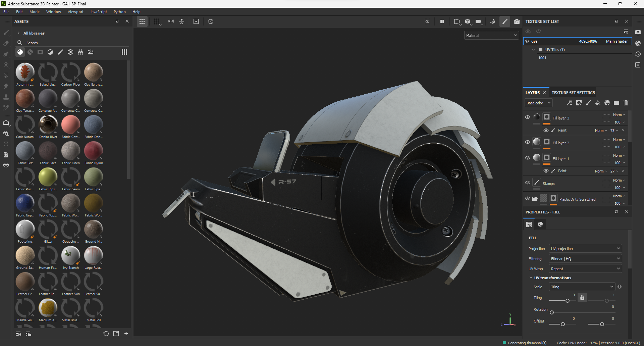Screen dimensions: 644x346
Task: Select the Paint brush tool in left toolbar
Action: pyautogui.click(x=6, y=33)
